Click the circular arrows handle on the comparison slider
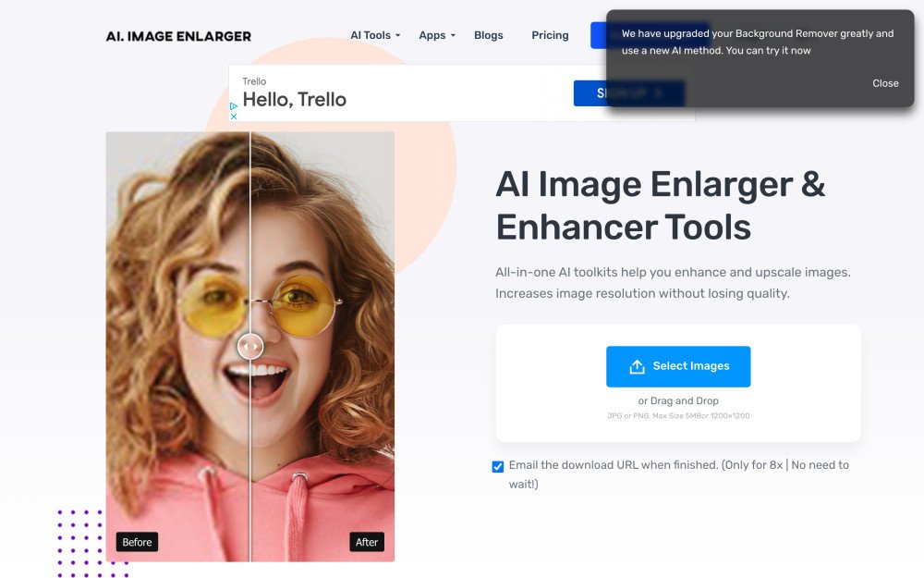The width and height of the screenshot is (924, 578). pos(250,346)
